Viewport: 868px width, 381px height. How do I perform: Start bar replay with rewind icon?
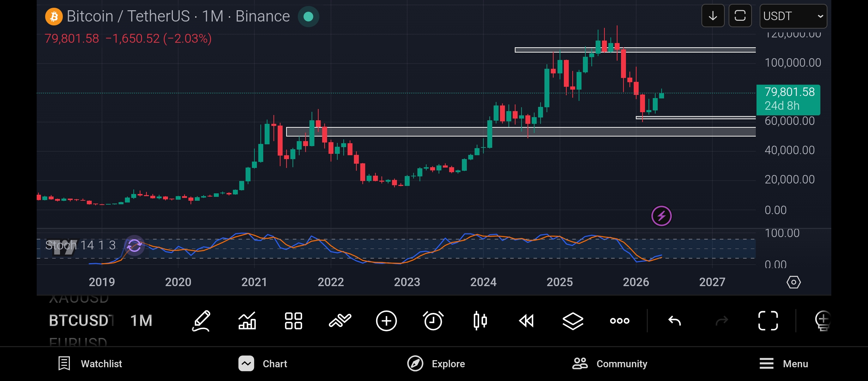coord(526,321)
